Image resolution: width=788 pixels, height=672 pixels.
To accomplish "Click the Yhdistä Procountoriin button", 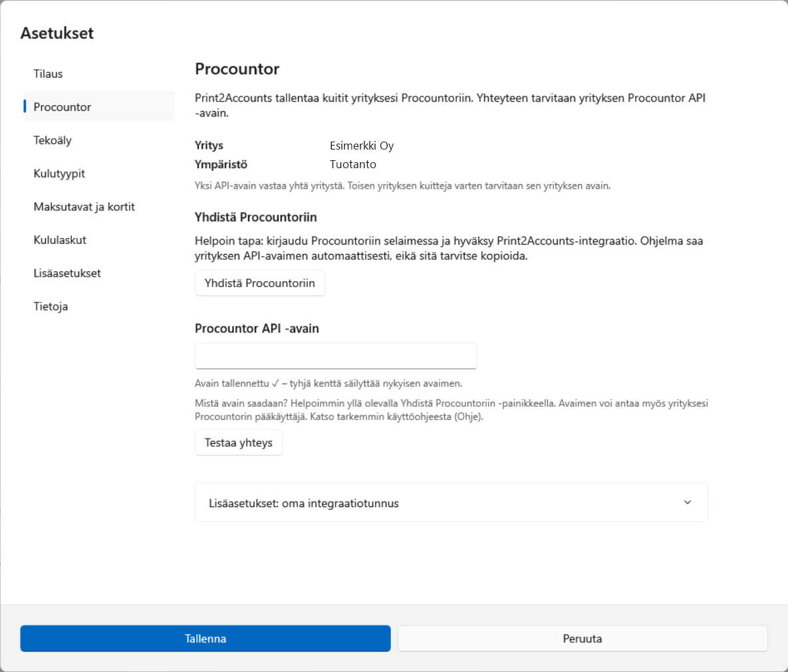I will [x=260, y=282].
